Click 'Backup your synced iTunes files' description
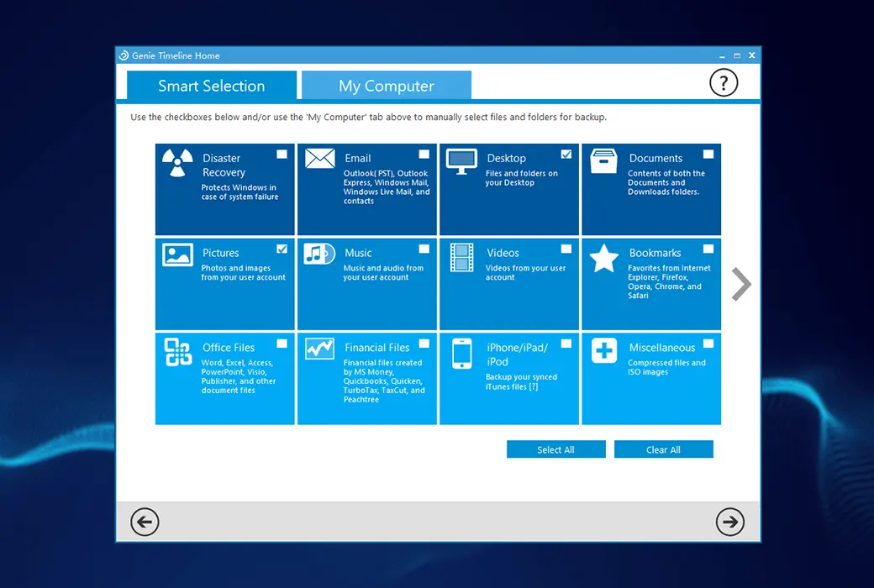 (521, 382)
